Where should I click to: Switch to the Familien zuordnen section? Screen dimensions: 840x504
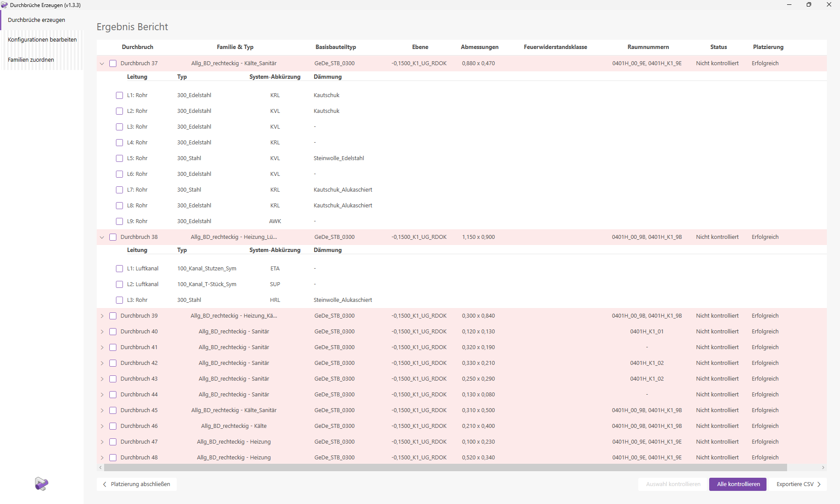pyautogui.click(x=31, y=59)
